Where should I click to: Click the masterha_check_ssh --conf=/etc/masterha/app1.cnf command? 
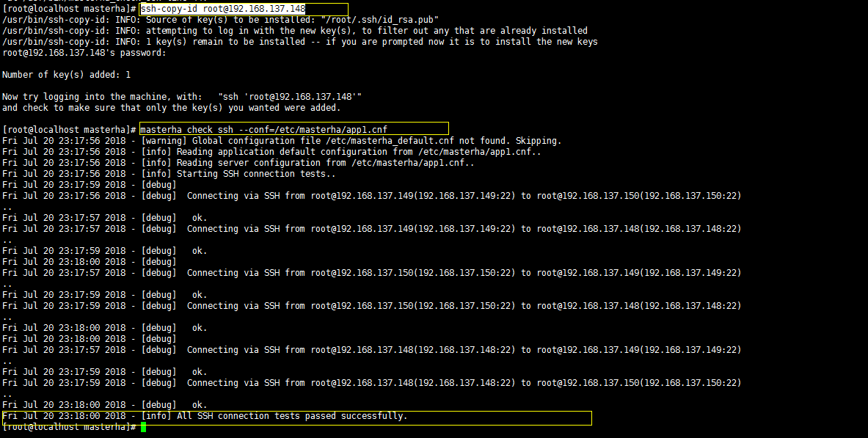(264, 130)
